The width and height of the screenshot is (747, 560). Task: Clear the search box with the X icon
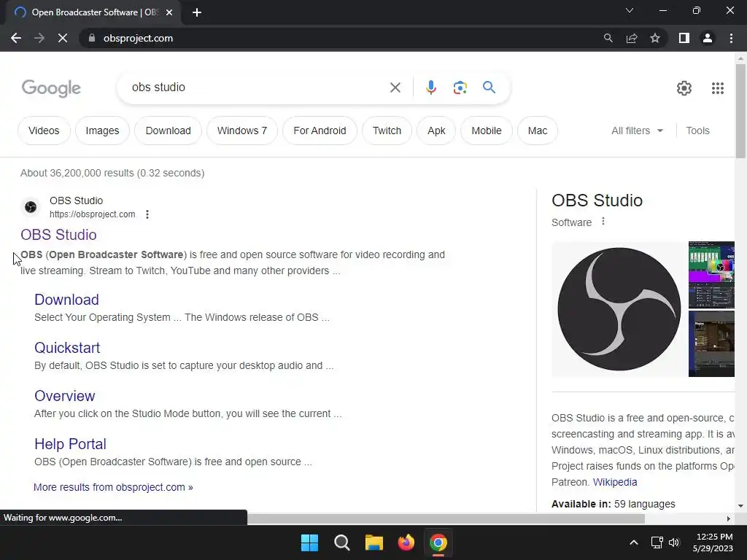(395, 87)
